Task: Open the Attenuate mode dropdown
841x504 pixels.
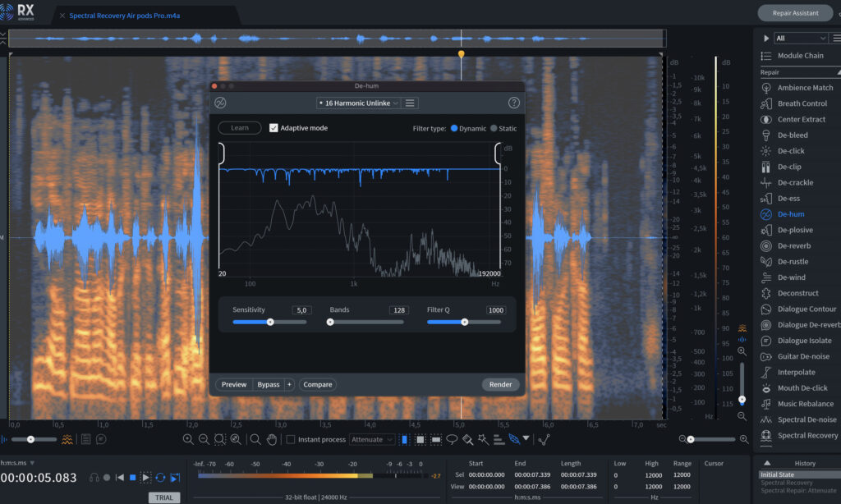Action: pos(372,440)
